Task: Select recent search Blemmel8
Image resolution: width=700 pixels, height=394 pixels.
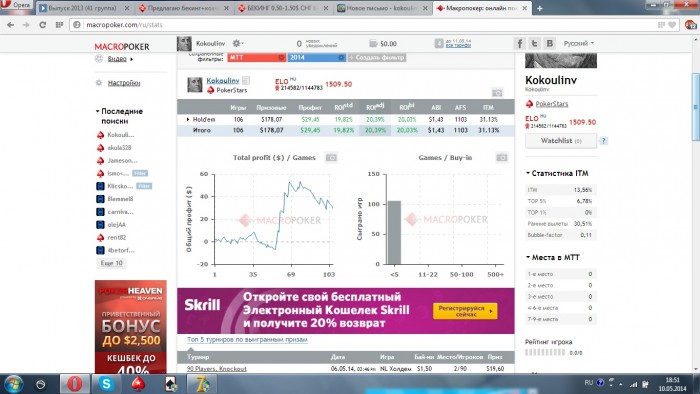Action: tap(120, 199)
